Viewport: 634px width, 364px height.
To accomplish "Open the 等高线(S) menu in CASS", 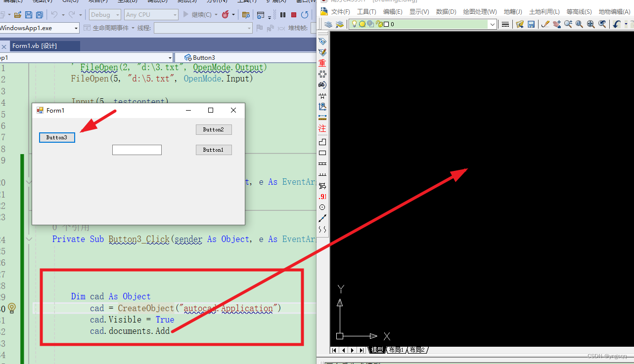I will (x=579, y=11).
